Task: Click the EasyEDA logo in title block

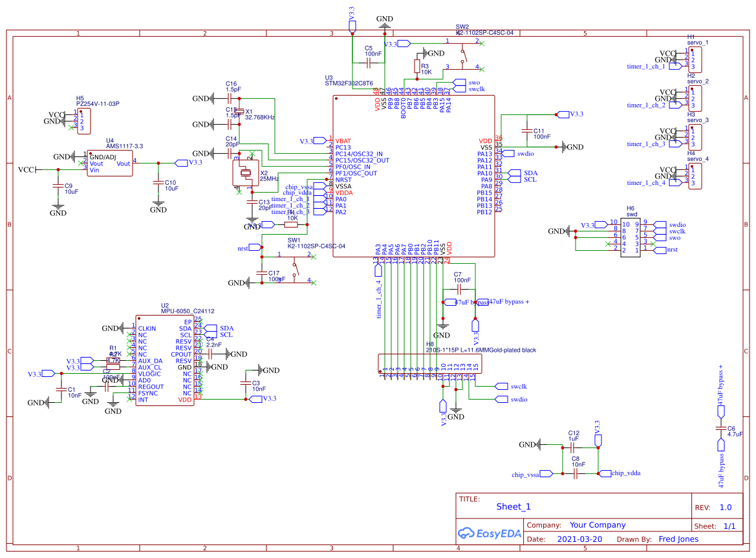Action: click(490, 533)
